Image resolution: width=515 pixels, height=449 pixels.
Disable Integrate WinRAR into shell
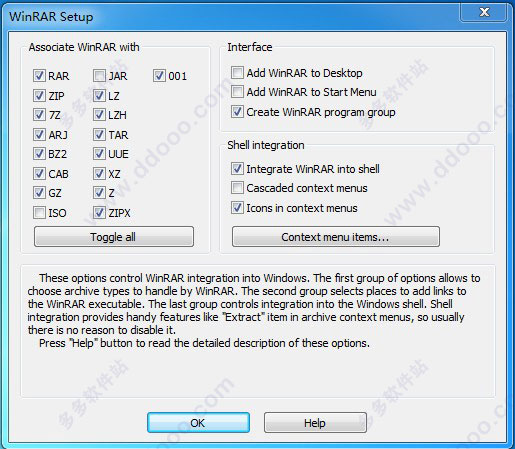(237, 169)
